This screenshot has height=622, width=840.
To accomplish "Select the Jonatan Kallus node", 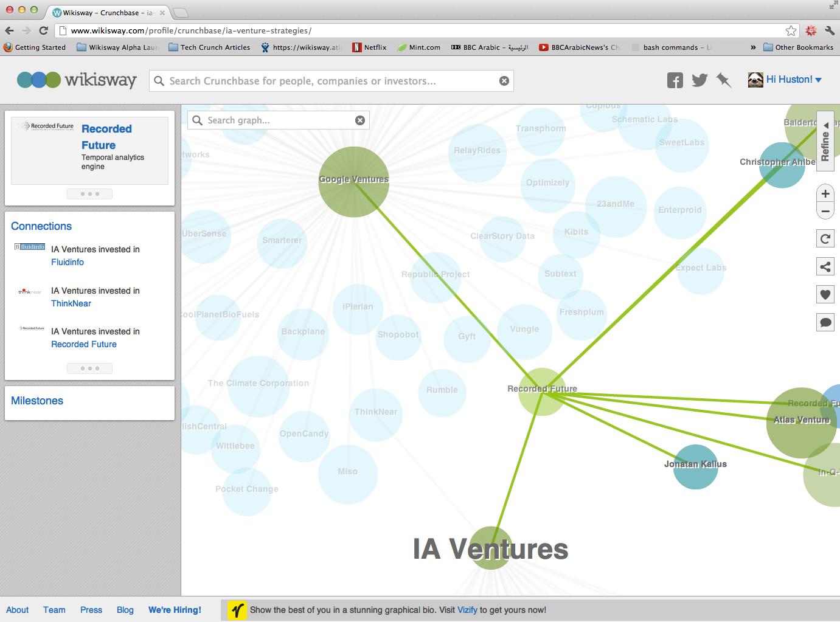I will [x=695, y=466].
